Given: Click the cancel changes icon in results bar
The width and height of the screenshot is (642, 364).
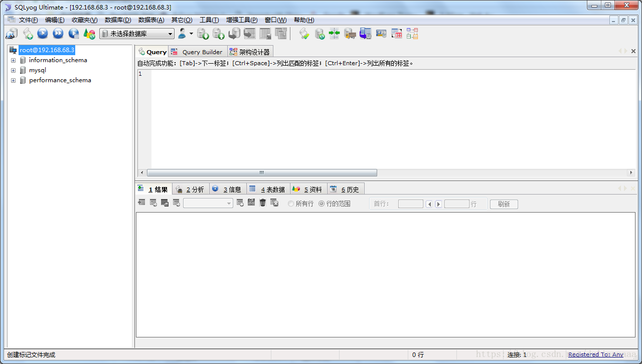Looking at the screenshot, I should coord(274,203).
